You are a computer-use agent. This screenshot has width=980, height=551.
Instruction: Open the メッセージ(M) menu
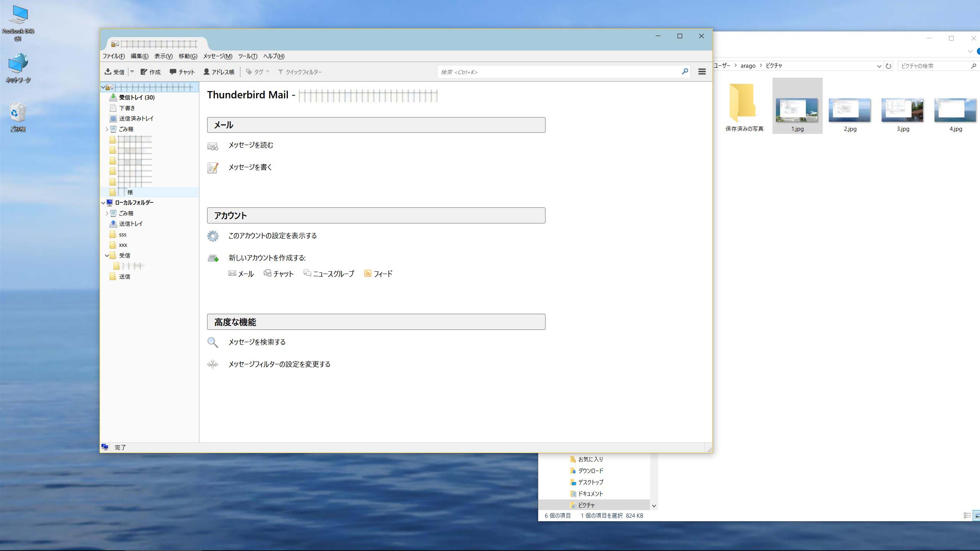click(x=217, y=56)
